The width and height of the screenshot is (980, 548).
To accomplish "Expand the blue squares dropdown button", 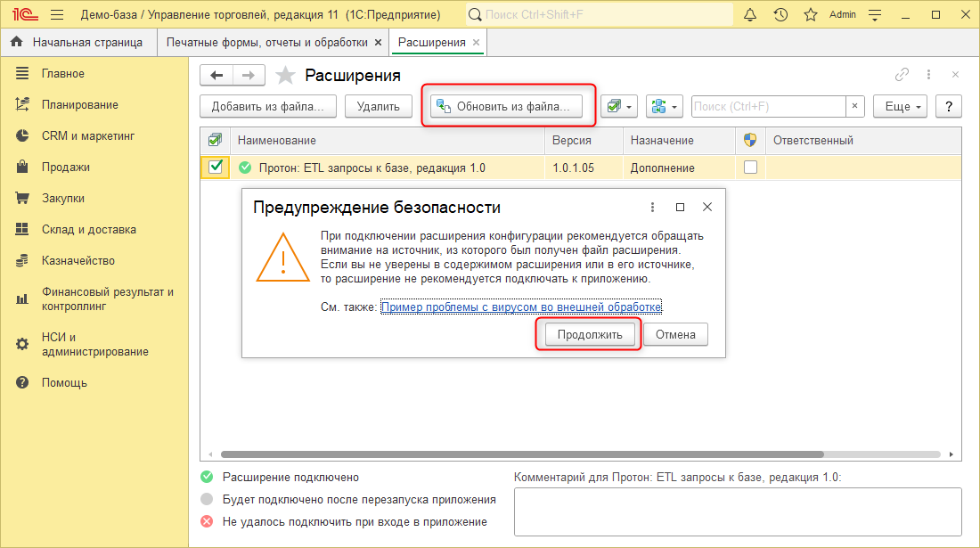I will point(665,106).
